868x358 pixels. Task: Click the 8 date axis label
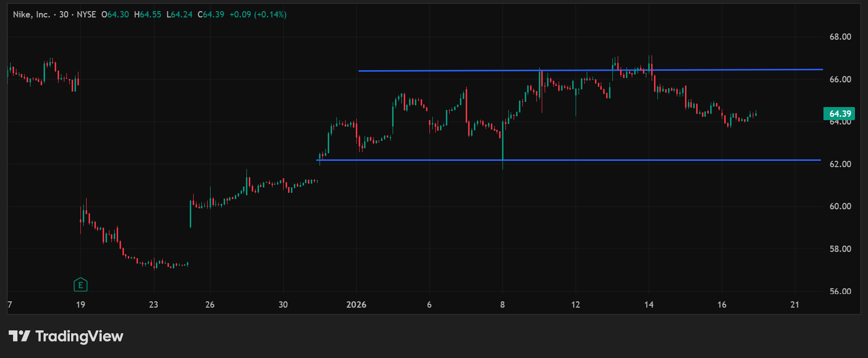pyautogui.click(x=503, y=305)
